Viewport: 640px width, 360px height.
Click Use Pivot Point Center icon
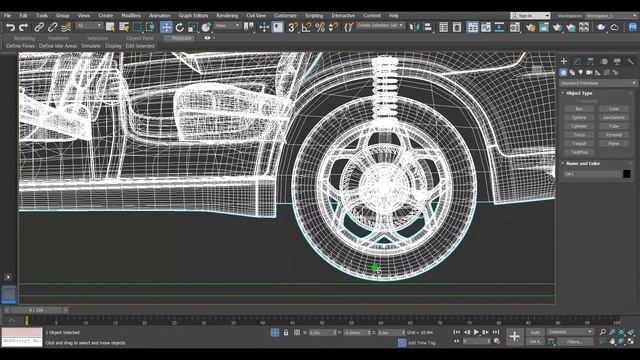pos(249,27)
